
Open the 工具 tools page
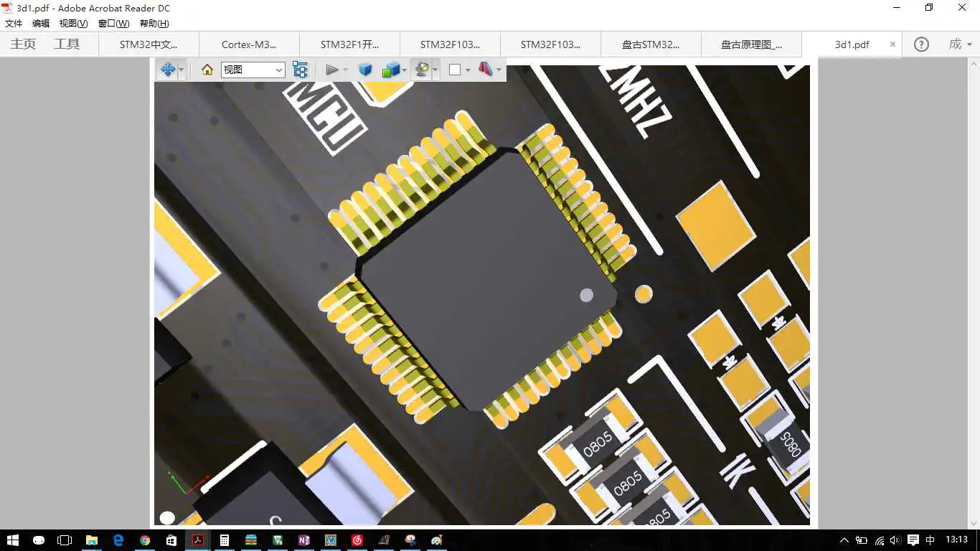point(67,44)
